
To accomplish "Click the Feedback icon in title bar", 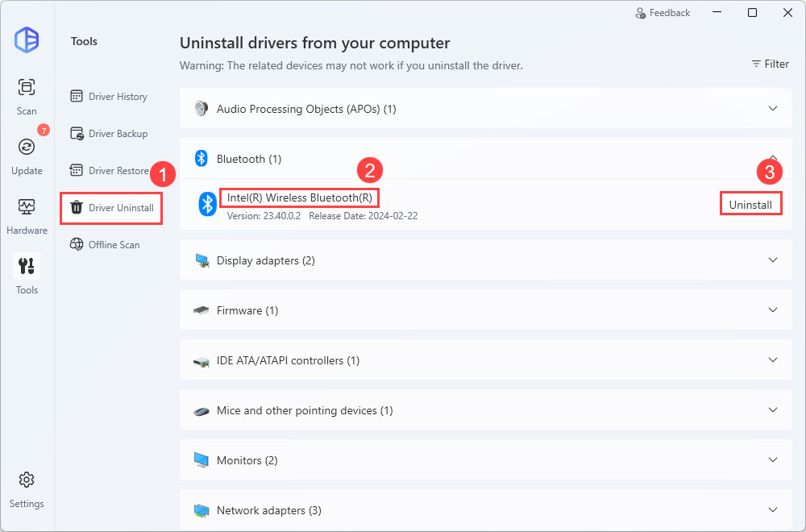I will point(641,13).
